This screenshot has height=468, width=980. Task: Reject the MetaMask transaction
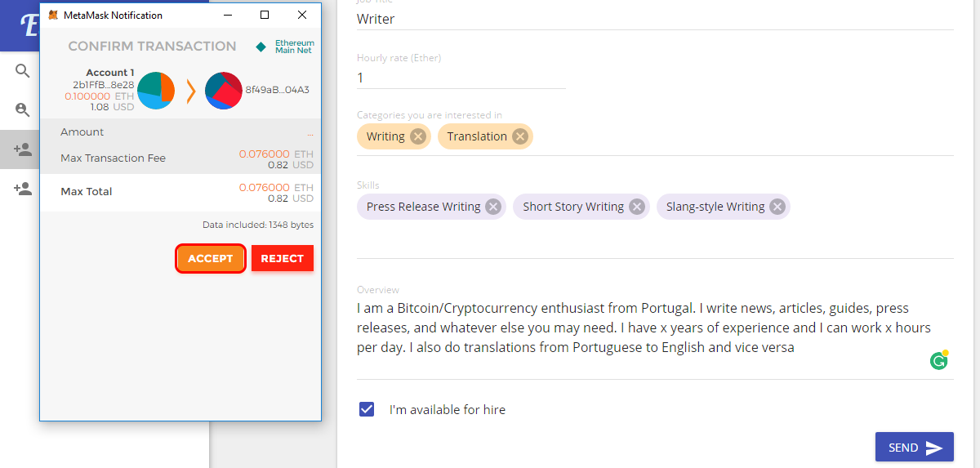point(283,258)
